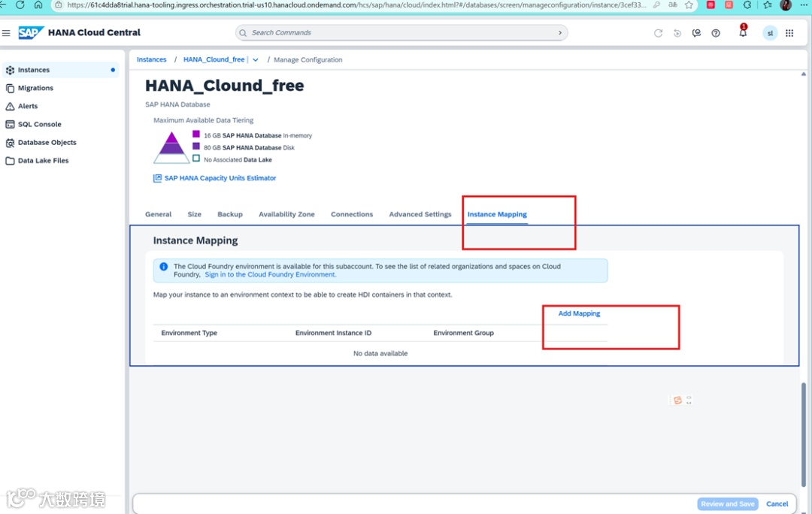This screenshot has height=514, width=812.
Task: Click the Cancel button
Action: point(777,503)
